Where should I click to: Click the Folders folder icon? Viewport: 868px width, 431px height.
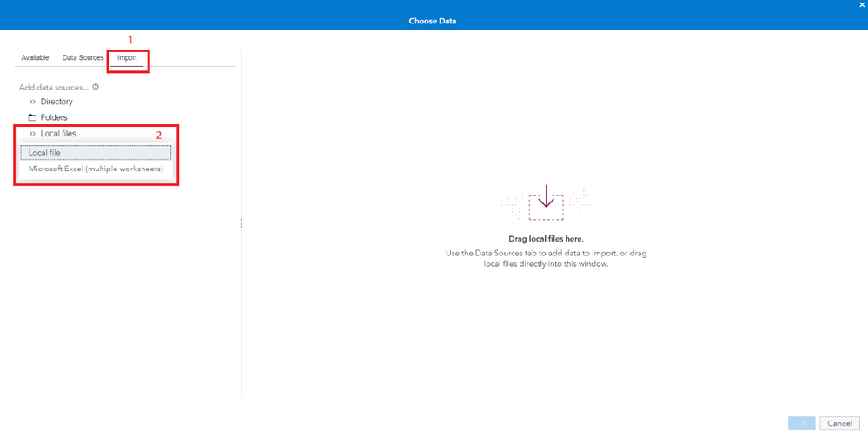pyautogui.click(x=32, y=117)
